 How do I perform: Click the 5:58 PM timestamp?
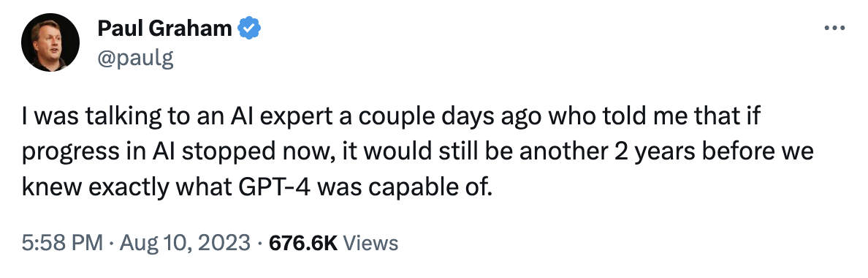coord(62,243)
